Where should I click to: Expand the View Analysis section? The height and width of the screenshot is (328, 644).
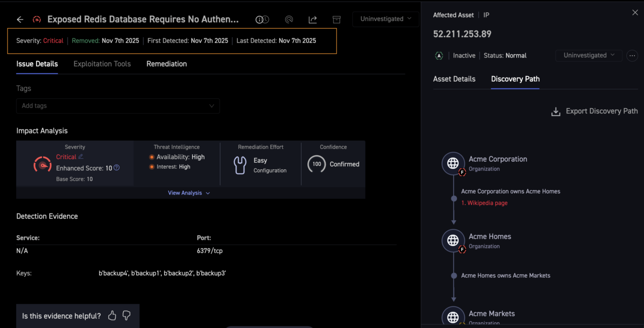click(x=189, y=193)
